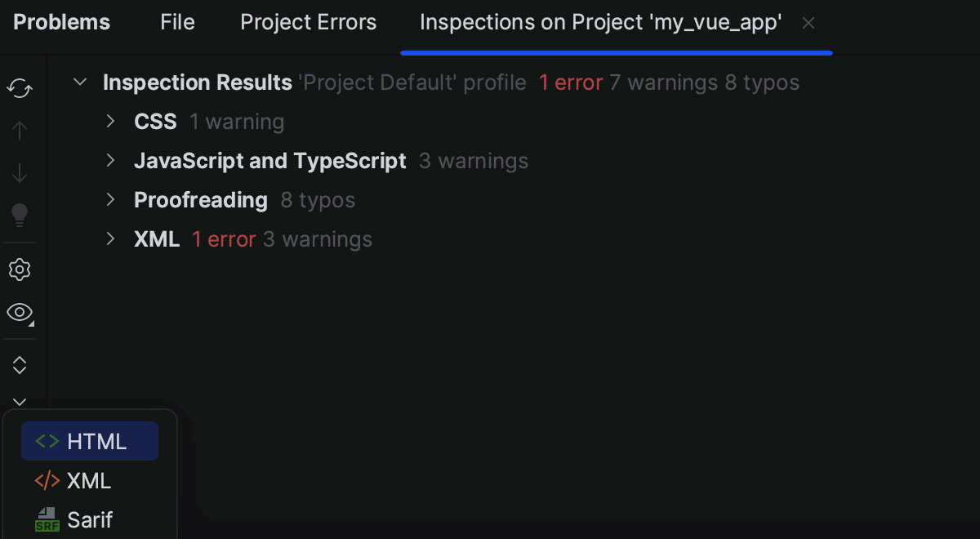This screenshot has width=980, height=539.
Task: Close the Inspections on Project tab
Action: point(808,22)
